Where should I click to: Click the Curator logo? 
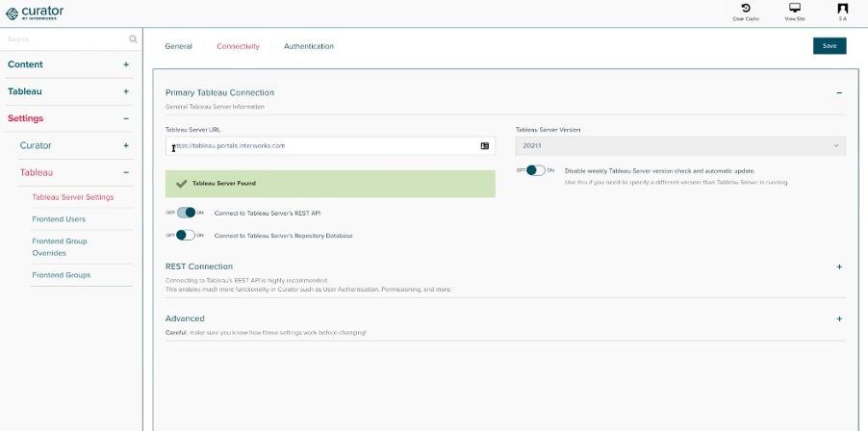(35, 13)
